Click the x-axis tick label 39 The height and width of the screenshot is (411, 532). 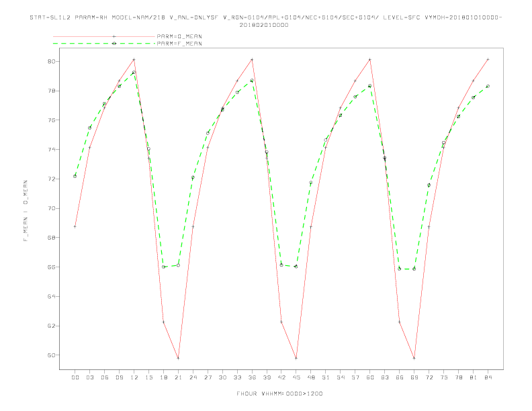pos(267,377)
